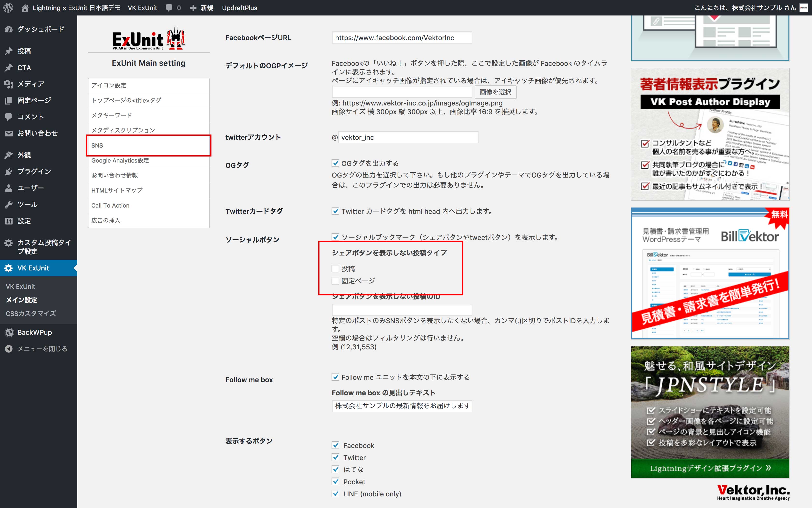Viewport: 812px width, 508px height.
Task: Open the comments bubble icon in admin bar
Action: 169,8
